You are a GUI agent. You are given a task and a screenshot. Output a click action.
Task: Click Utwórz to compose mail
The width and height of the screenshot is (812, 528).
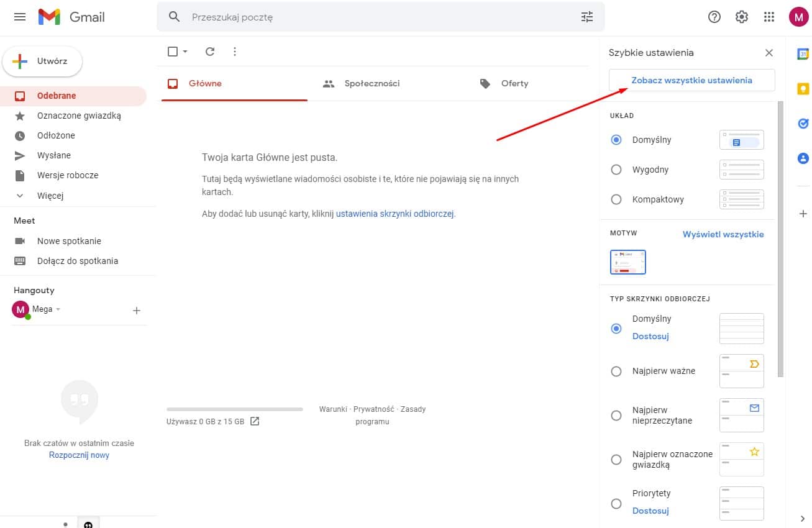point(42,61)
